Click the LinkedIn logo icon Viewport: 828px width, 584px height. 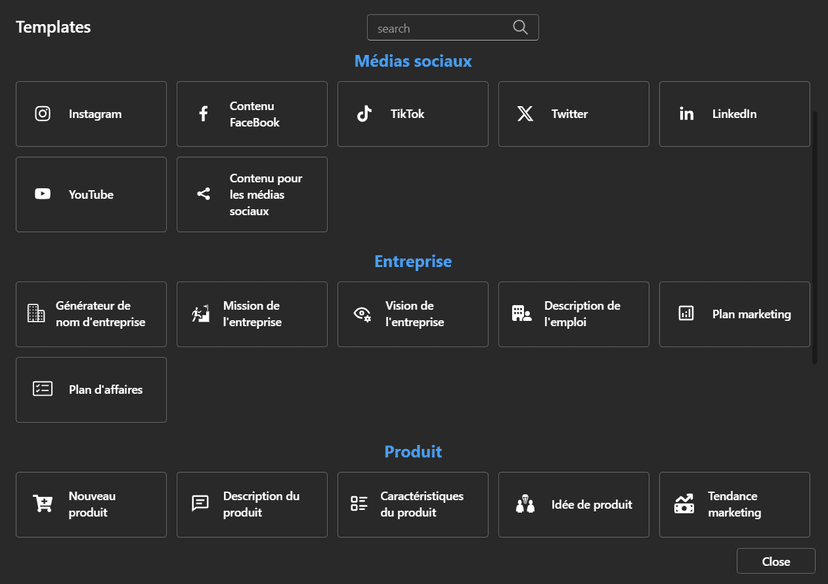pos(686,114)
